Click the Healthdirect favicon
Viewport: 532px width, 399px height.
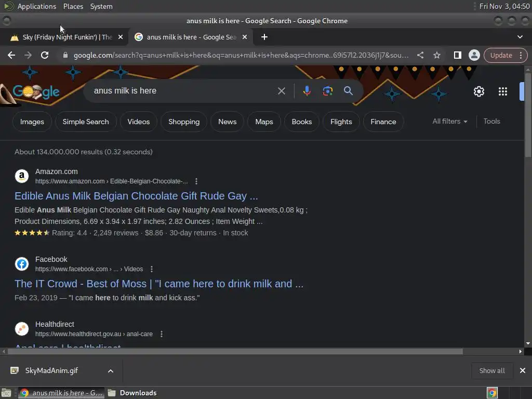[x=22, y=329]
